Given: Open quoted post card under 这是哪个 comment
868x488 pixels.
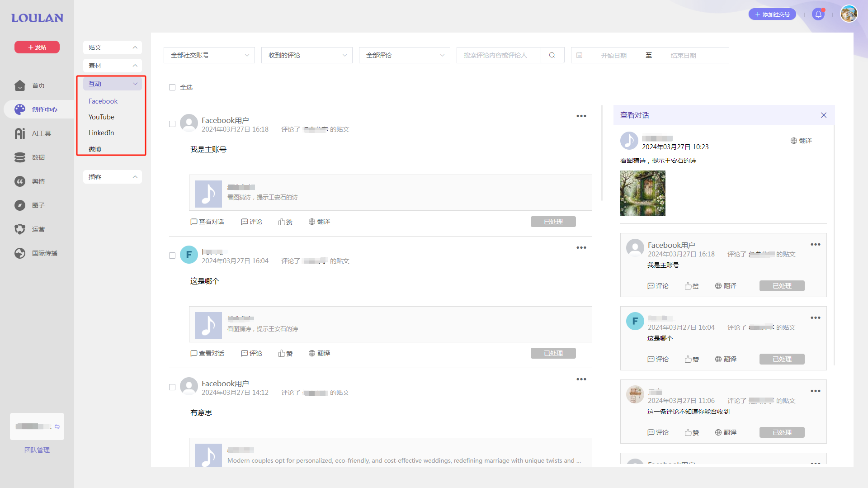Looking at the screenshot, I should [x=391, y=324].
